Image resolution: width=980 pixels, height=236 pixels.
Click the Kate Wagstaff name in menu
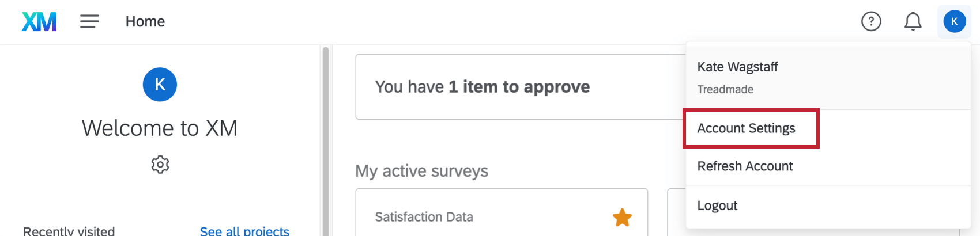(737, 67)
